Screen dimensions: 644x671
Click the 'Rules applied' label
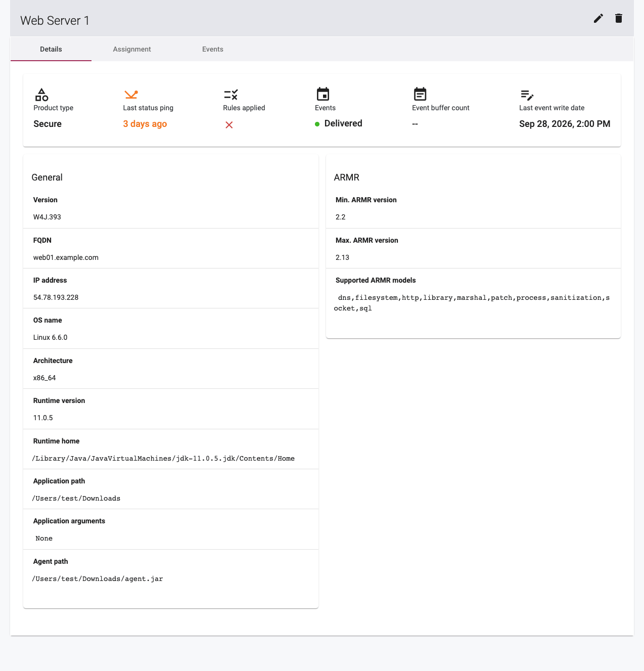tap(244, 108)
